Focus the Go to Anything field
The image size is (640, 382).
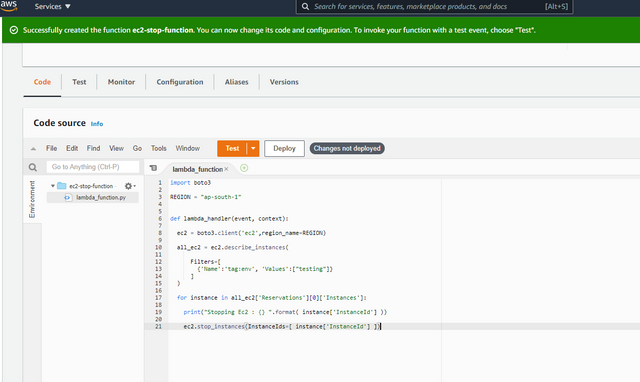tap(93, 167)
